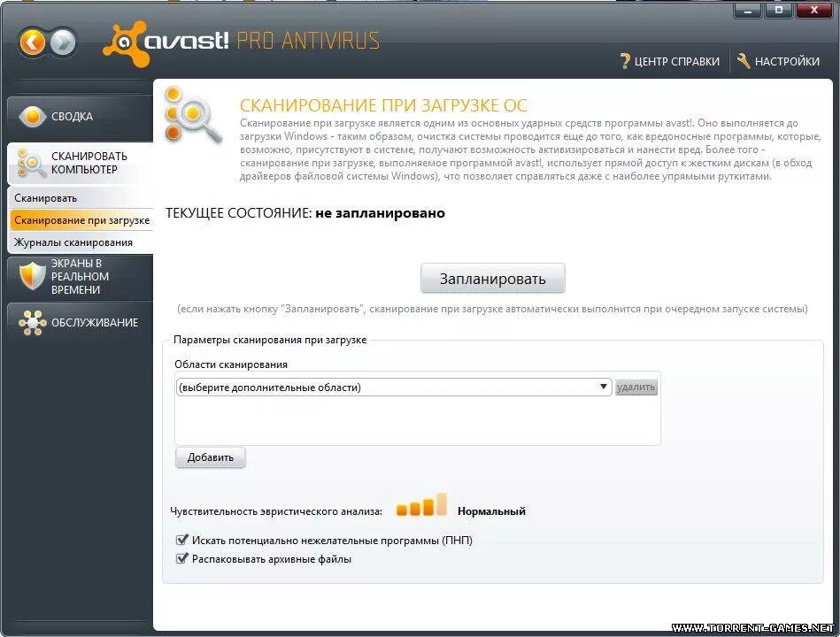Open Экраны в реальном времени section
Image resolution: width=840 pixels, height=637 pixels.
81,277
